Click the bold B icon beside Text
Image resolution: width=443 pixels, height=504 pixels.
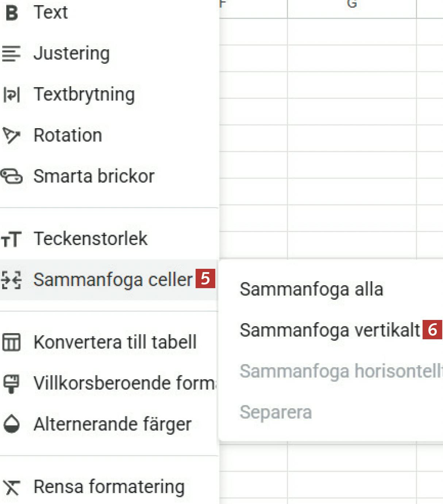(12, 12)
